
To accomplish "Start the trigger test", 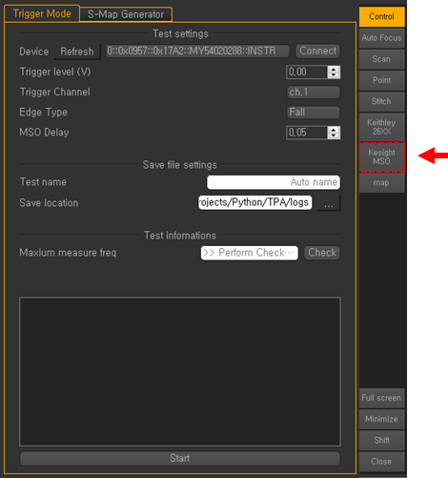I will (x=180, y=458).
